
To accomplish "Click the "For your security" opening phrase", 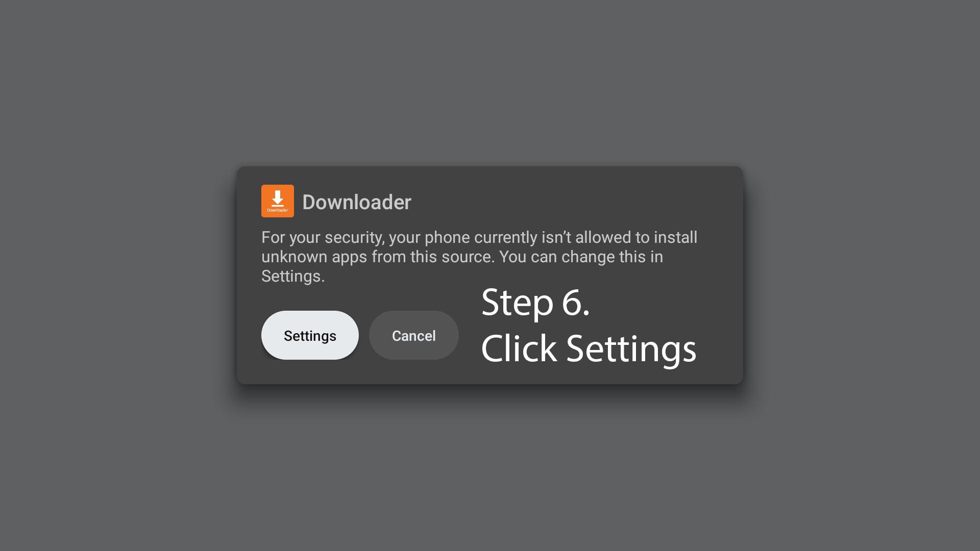I will coord(323,237).
